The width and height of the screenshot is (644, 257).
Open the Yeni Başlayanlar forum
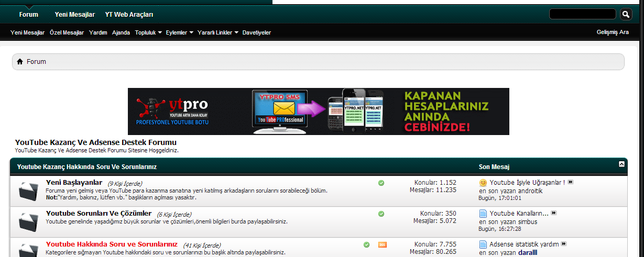click(x=74, y=182)
